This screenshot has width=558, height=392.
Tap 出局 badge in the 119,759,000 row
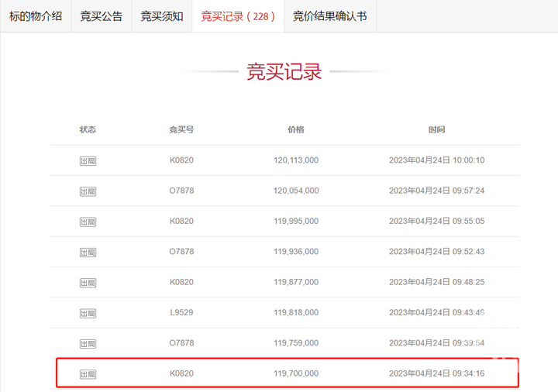tap(88, 343)
